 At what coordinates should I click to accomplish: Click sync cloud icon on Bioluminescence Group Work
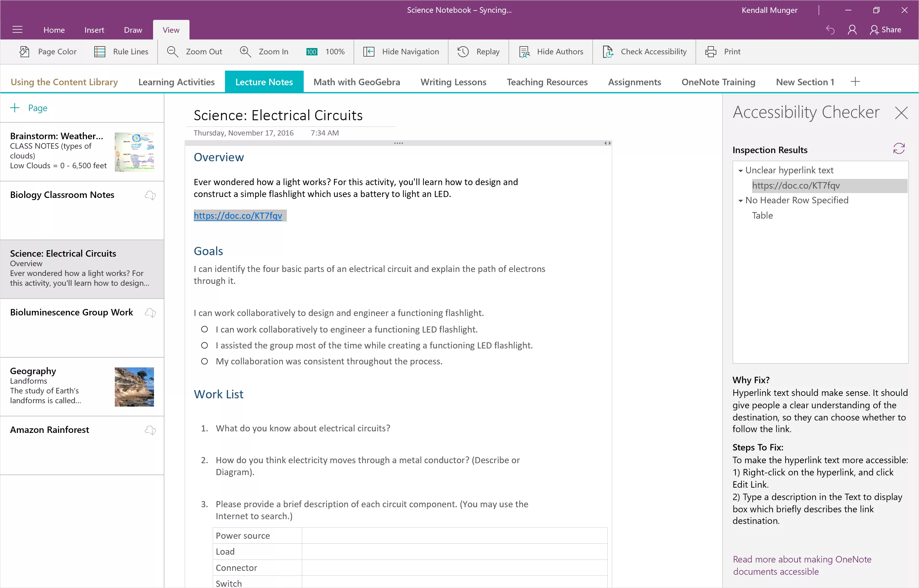150,313
